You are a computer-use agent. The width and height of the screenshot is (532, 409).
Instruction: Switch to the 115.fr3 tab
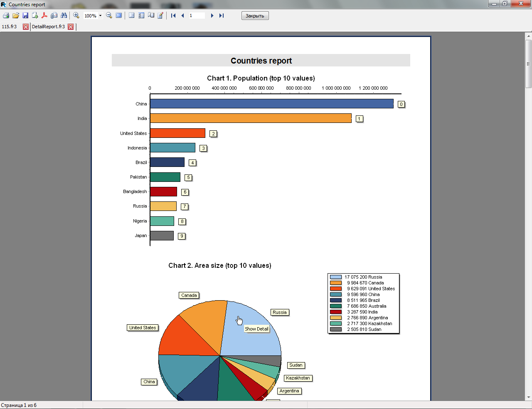click(10, 27)
